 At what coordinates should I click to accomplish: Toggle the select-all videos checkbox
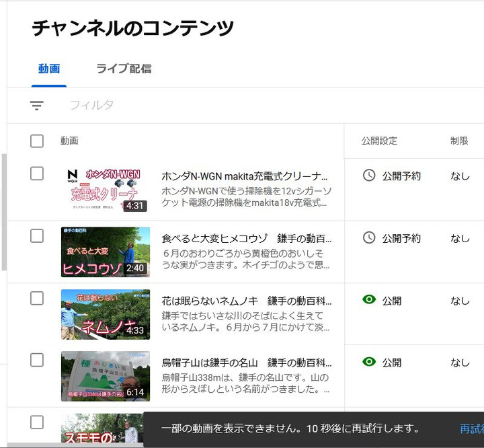click(37, 141)
